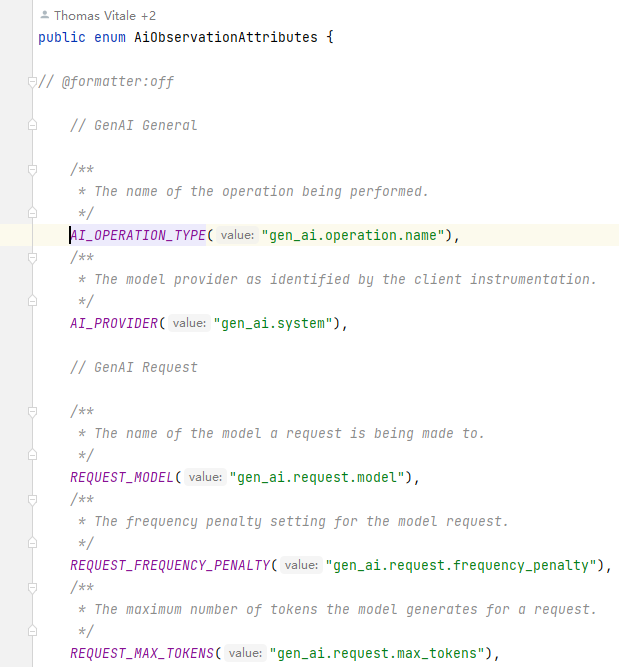Click comment 'name of the model a request' line
Viewport: 619px width, 667px height.
coord(289,433)
